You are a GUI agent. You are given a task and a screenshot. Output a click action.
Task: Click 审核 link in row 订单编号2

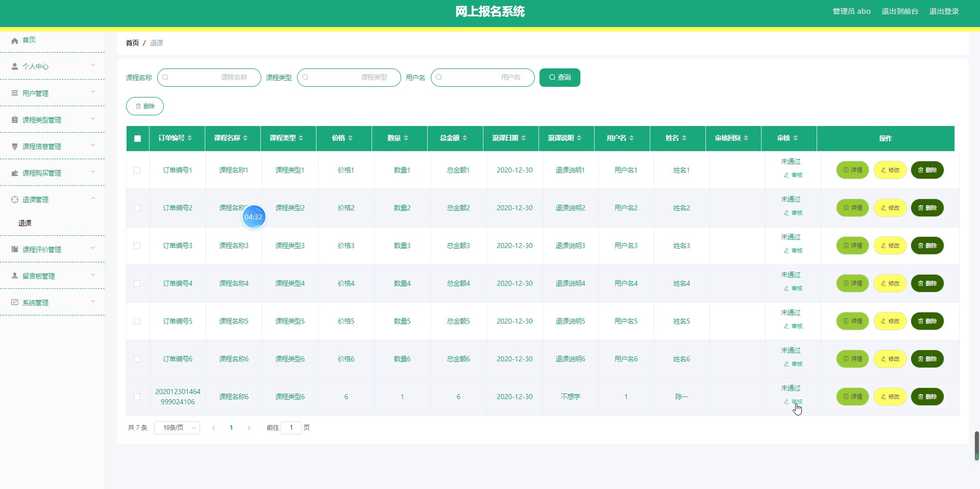[793, 213]
